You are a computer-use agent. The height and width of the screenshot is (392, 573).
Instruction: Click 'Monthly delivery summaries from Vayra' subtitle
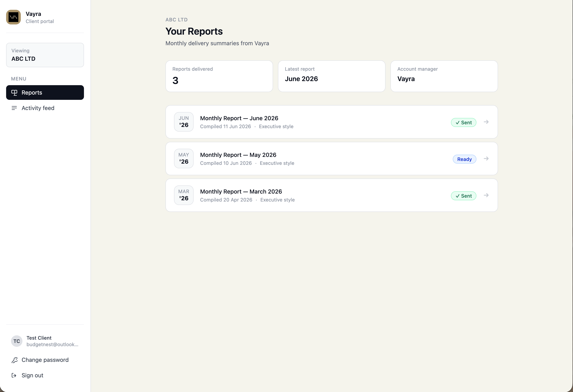click(217, 43)
